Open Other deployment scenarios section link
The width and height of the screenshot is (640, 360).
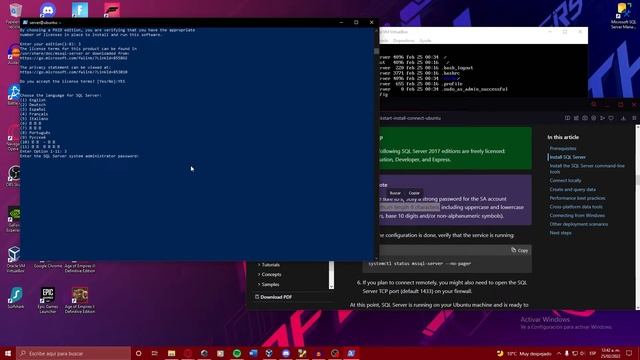(x=579, y=224)
